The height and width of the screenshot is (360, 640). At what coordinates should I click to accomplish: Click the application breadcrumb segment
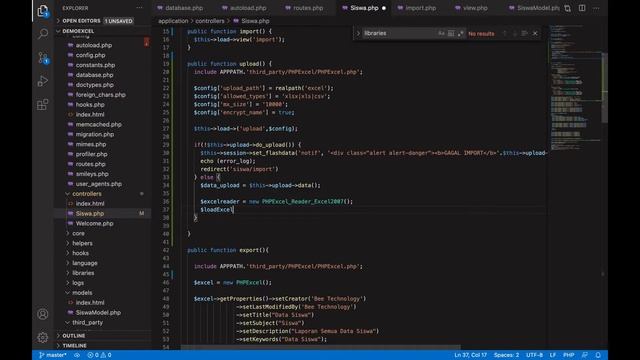173,21
